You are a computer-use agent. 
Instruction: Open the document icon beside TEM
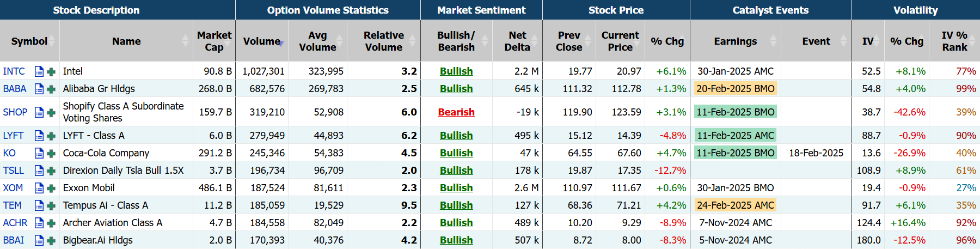point(39,205)
